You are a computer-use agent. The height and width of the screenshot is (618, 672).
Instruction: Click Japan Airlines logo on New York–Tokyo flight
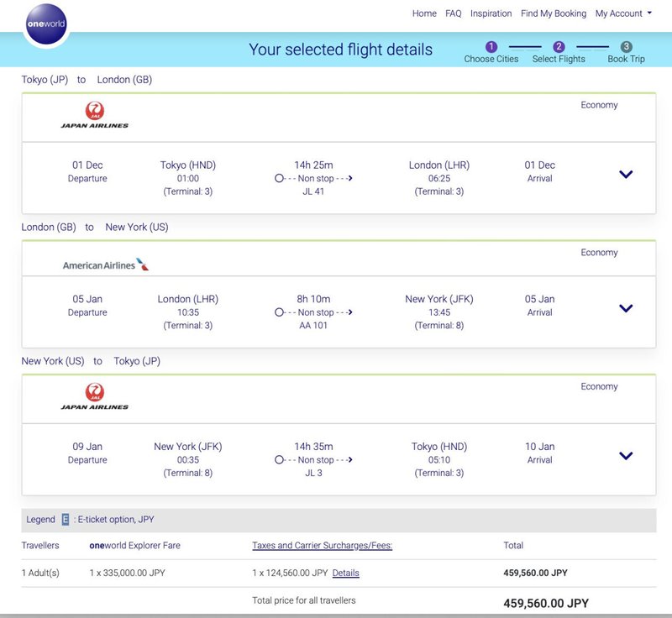point(95,396)
